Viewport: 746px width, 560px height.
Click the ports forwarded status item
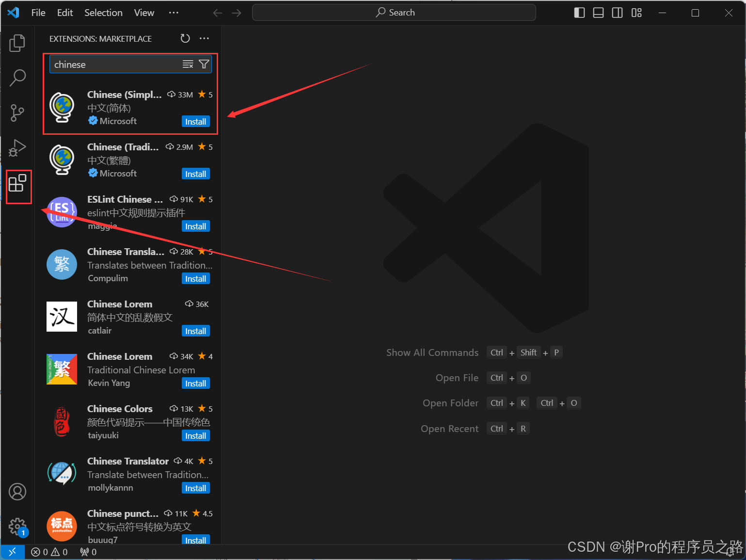(88, 552)
